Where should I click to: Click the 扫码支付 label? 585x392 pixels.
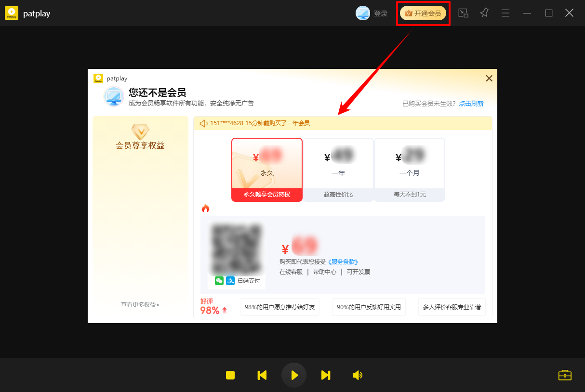tap(249, 281)
